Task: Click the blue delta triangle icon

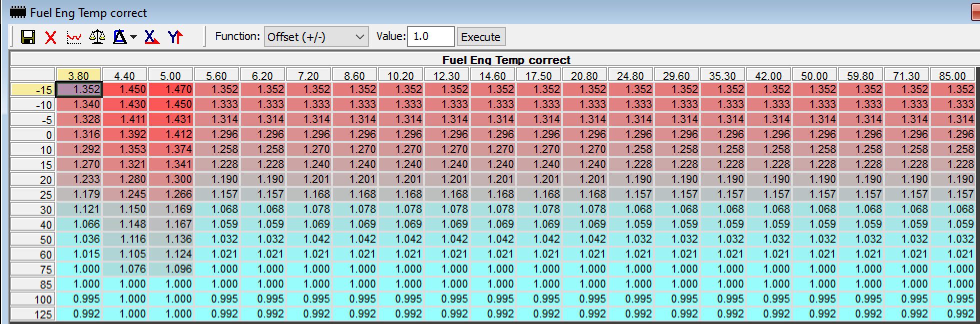Action: point(120,37)
